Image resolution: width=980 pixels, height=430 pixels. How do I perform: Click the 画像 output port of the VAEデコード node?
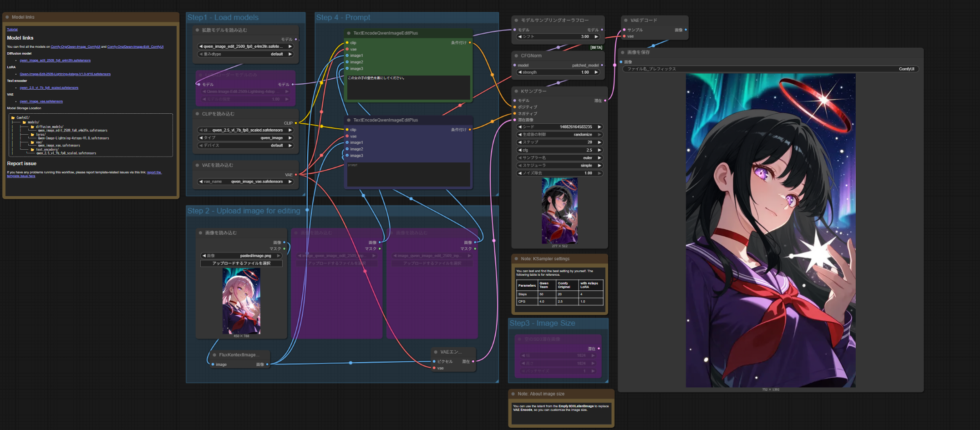pyautogui.click(x=685, y=30)
